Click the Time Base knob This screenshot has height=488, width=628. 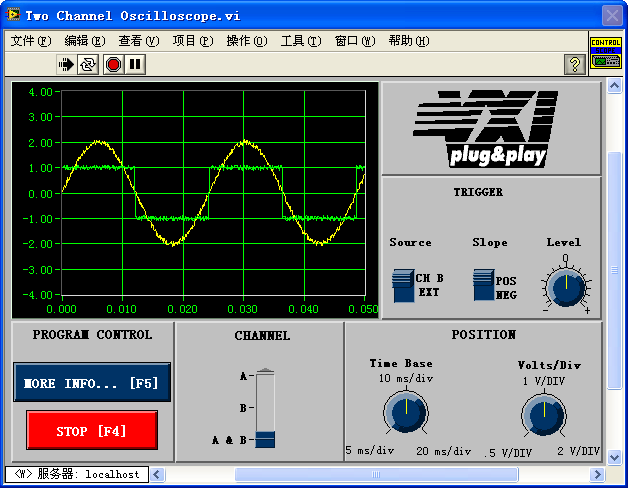[404, 412]
